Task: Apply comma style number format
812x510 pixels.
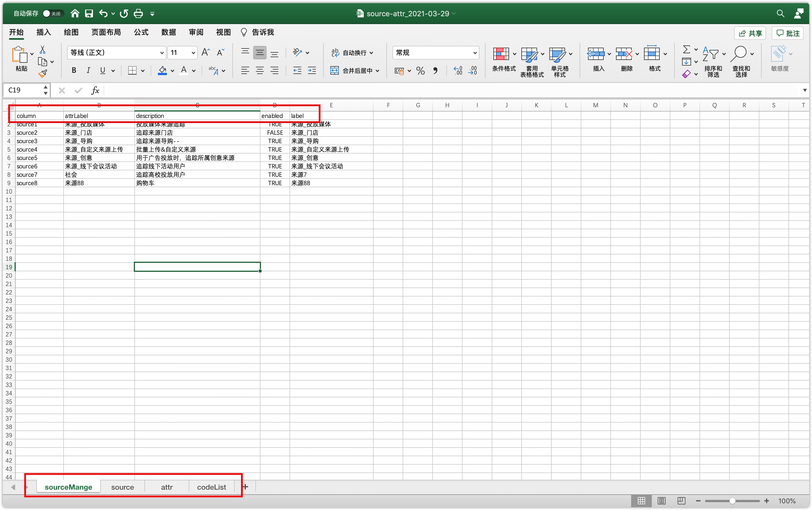Action: [x=435, y=71]
